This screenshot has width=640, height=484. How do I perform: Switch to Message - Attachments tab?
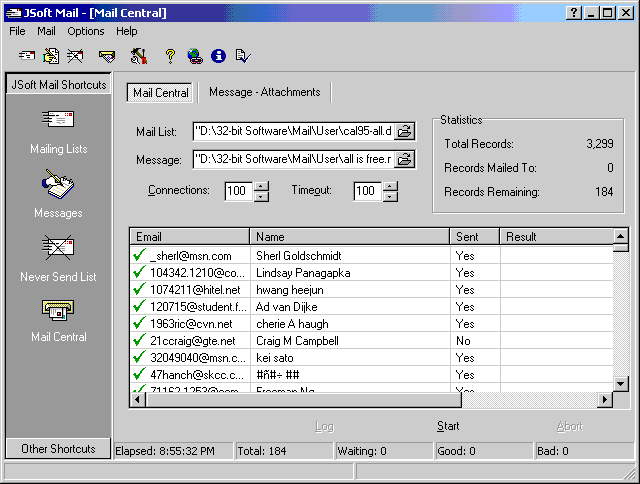pyautogui.click(x=264, y=92)
